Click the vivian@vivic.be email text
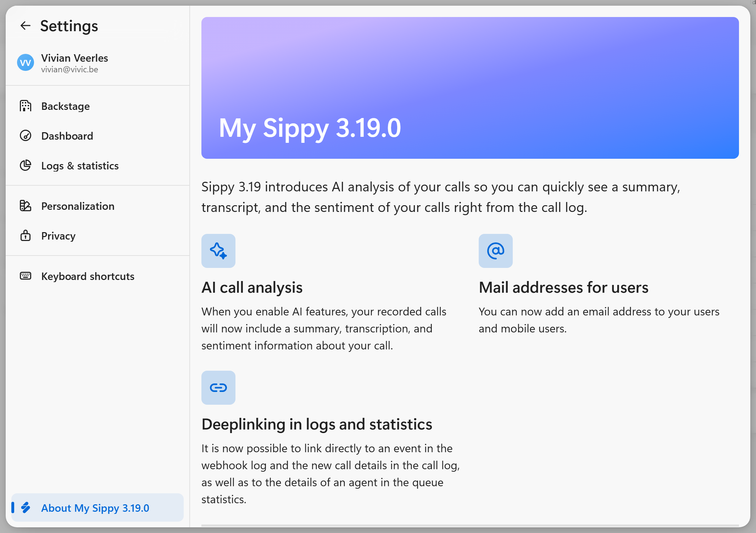 [70, 69]
